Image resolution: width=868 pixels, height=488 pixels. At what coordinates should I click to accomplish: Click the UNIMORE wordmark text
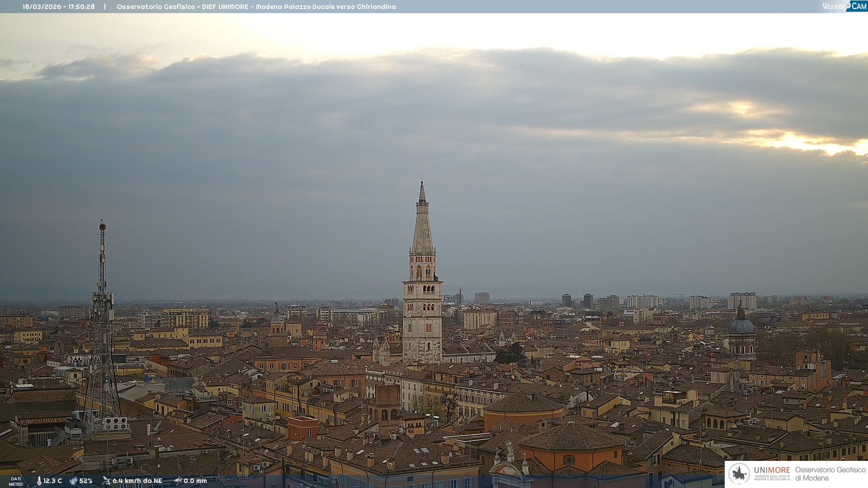pyautogui.click(x=772, y=470)
